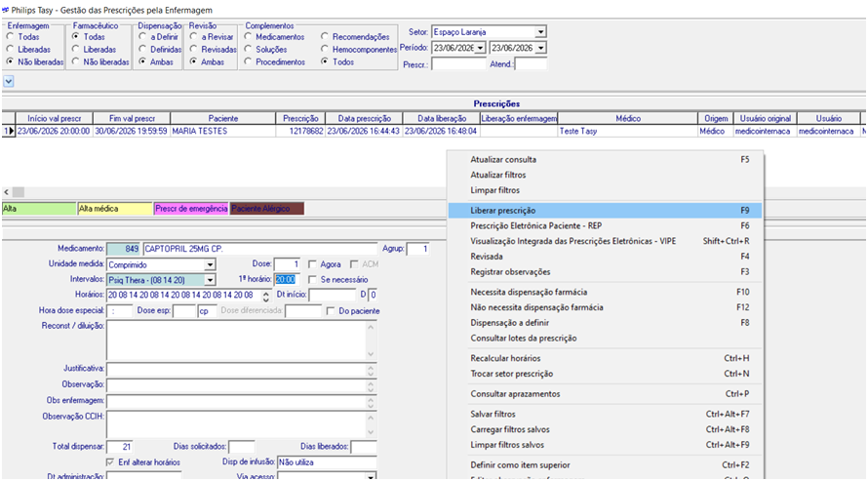Select Necessita dispensação farmácia entry

click(605, 292)
